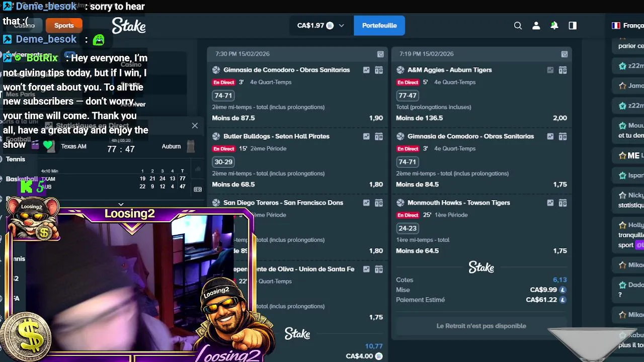
Task: Click the 'Moins de 64.5' selection
Action: click(x=418, y=251)
